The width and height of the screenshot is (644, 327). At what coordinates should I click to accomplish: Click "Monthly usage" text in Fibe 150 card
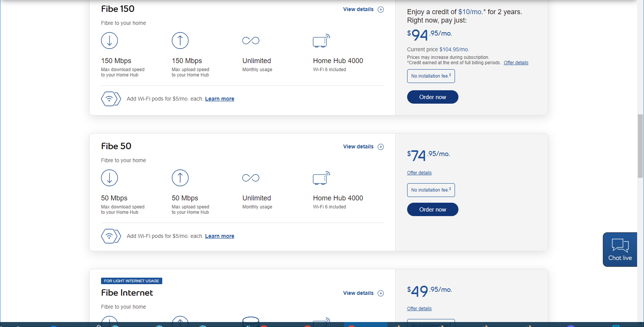[258, 70]
